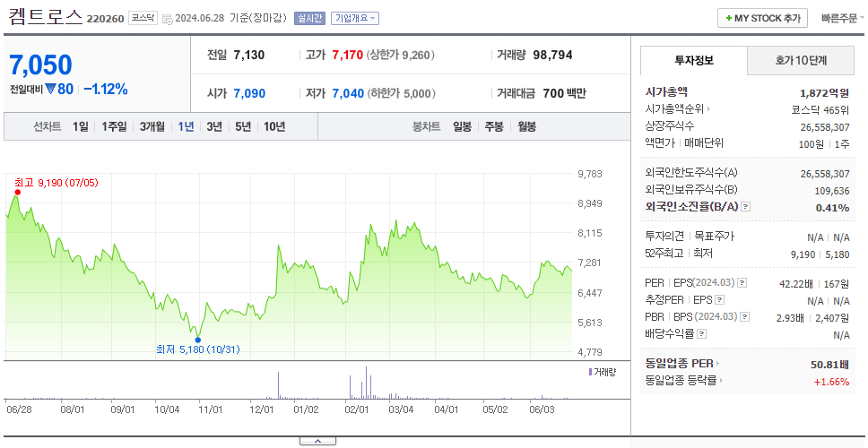Click the help icon next to 추정PER EPS
The height and width of the screenshot is (448, 868).
(x=719, y=300)
